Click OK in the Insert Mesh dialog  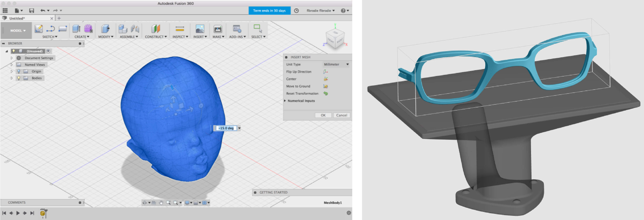(323, 115)
